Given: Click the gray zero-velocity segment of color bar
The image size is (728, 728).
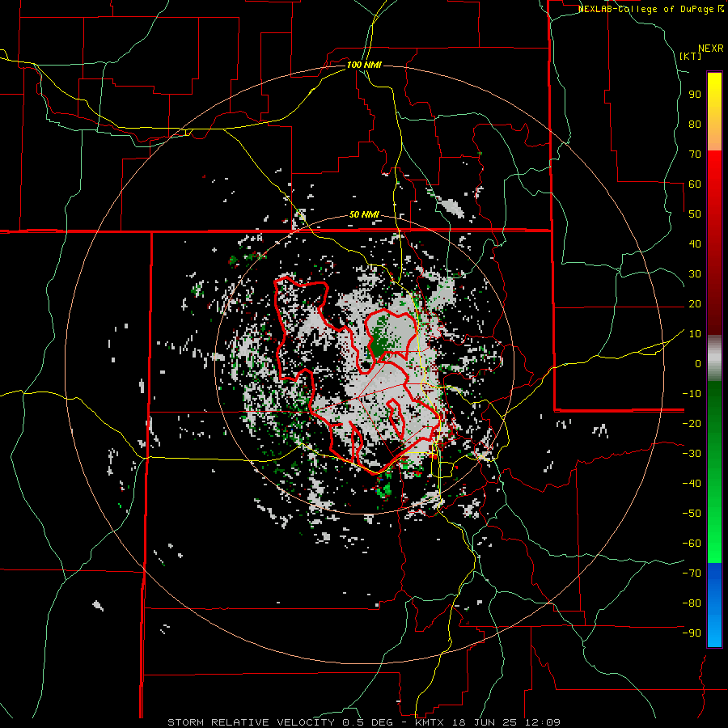Looking at the screenshot, I should coord(714,358).
